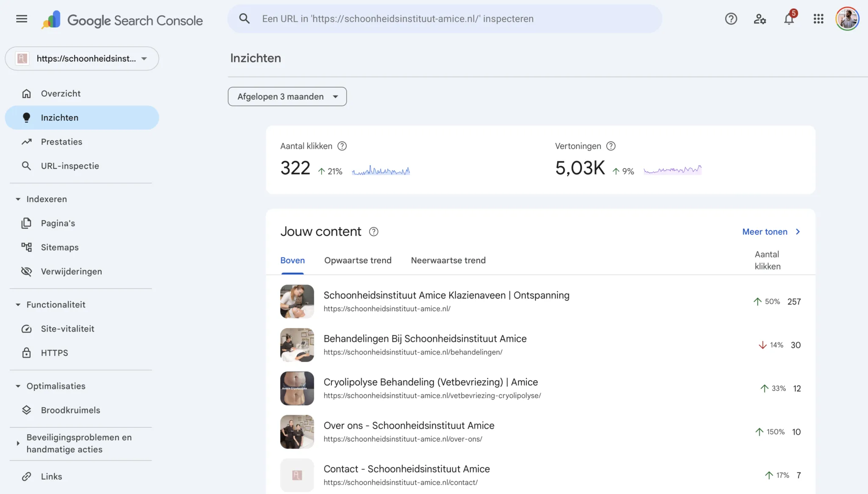Click Meer tonen link
Viewport: 868px width, 494px height.
coord(771,232)
